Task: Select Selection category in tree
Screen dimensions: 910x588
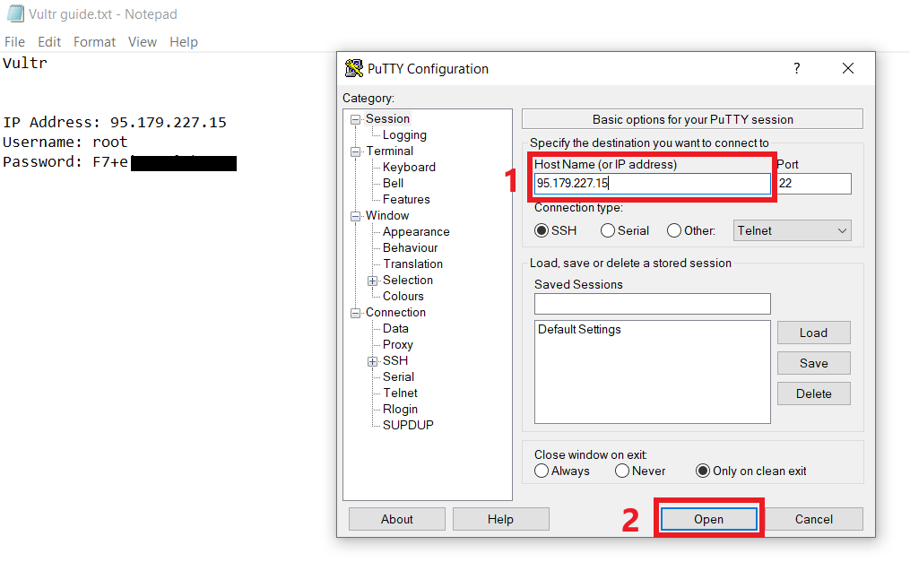Action: pos(407,280)
